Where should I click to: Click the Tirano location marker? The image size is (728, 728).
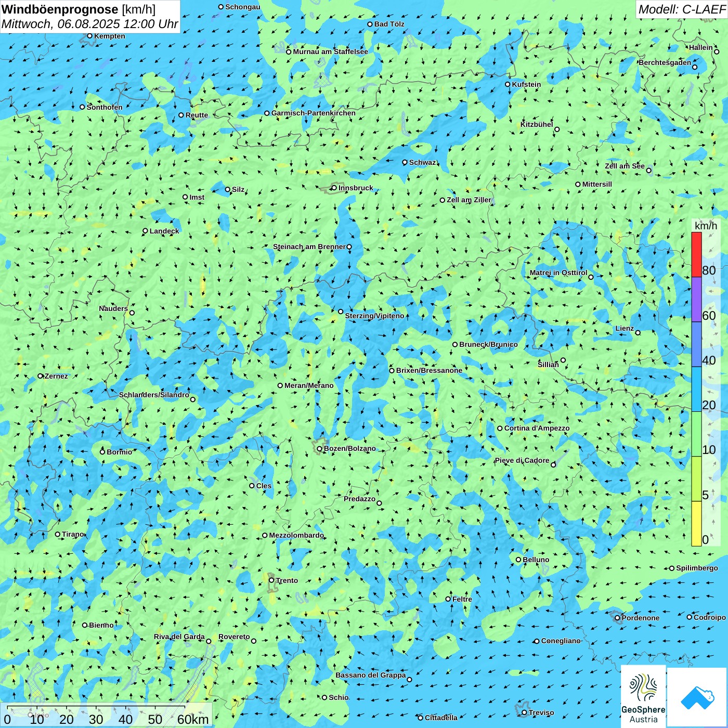[x=58, y=534]
